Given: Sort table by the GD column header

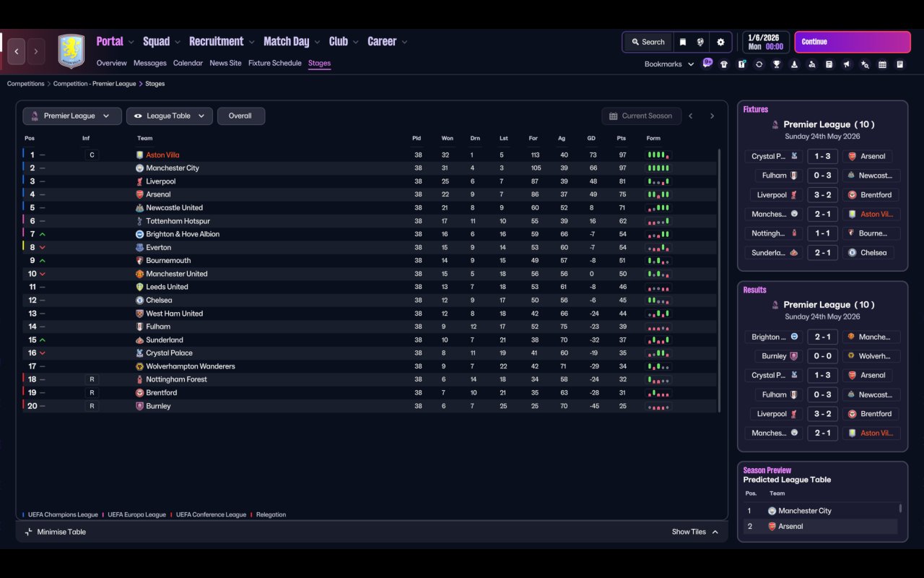Looking at the screenshot, I should click(591, 138).
